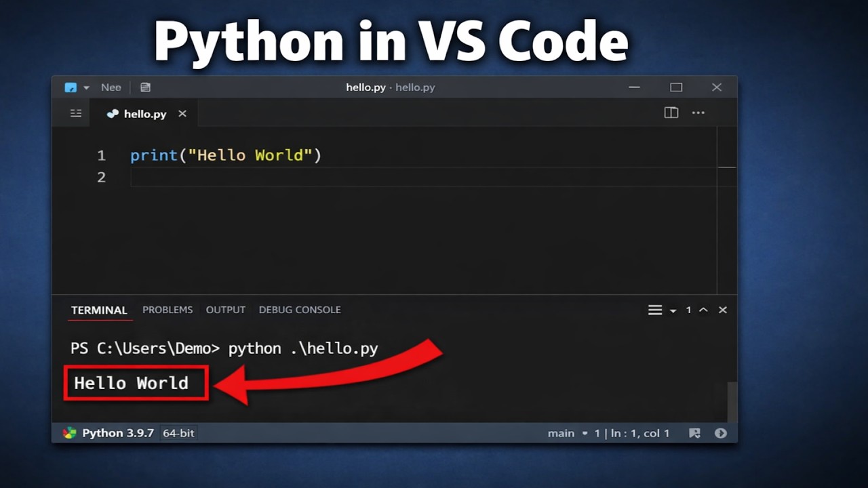Screen dimensions: 868x488
Task: Click the Python logo icon in status bar
Action: pyautogui.click(x=70, y=433)
